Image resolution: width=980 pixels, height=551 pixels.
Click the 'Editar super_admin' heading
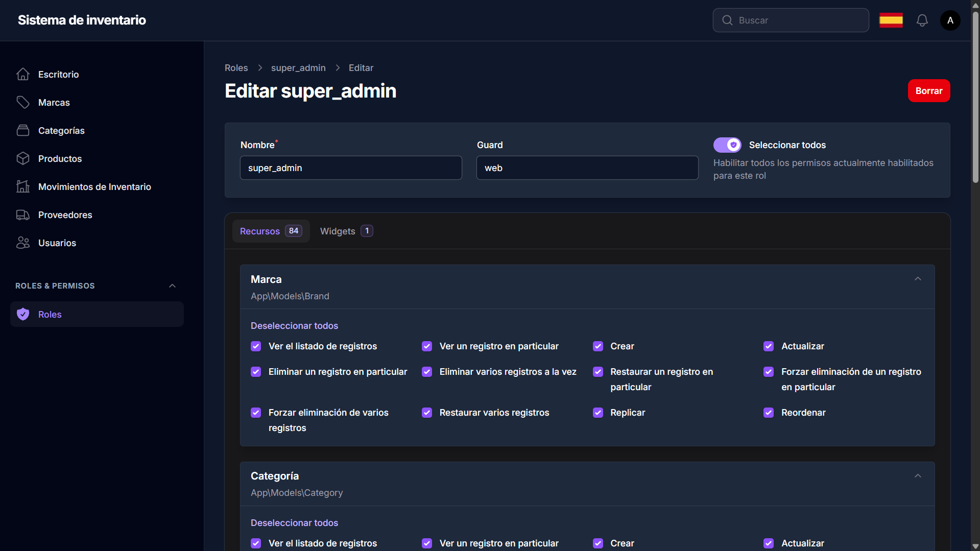coord(310,91)
